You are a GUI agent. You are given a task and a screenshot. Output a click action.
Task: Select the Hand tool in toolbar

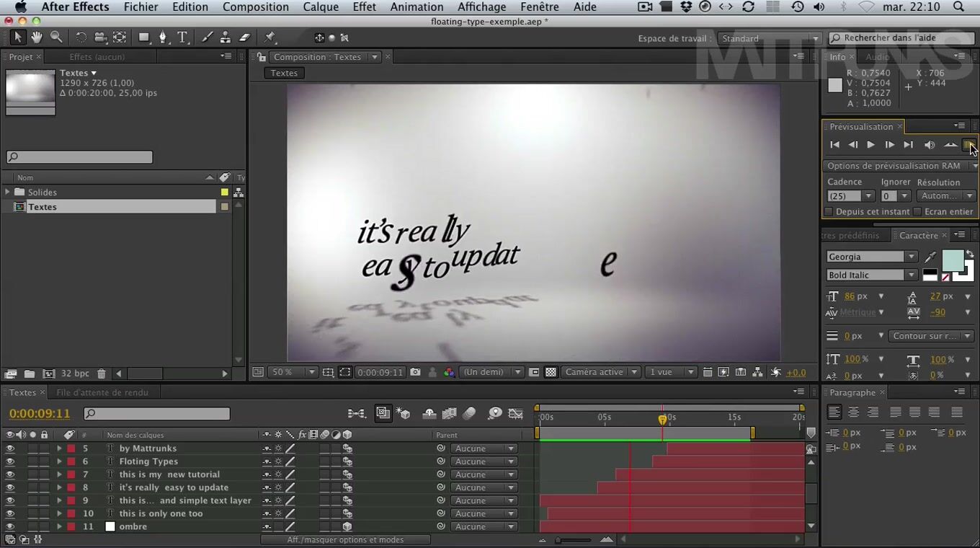coord(36,37)
